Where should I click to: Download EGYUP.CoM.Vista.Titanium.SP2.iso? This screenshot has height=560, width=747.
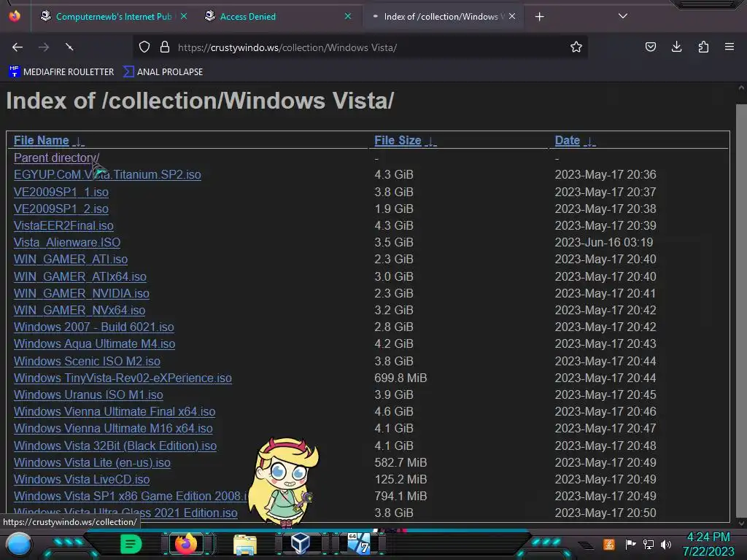click(107, 175)
